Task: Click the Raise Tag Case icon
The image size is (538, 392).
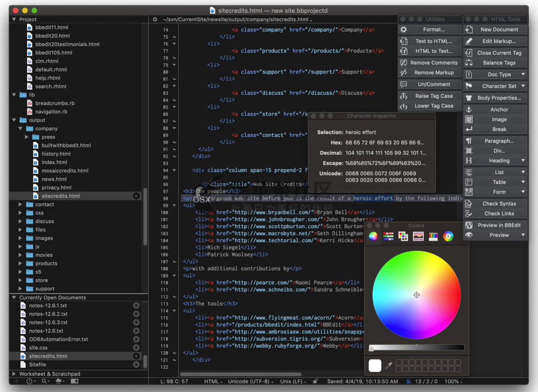Action: [x=404, y=96]
